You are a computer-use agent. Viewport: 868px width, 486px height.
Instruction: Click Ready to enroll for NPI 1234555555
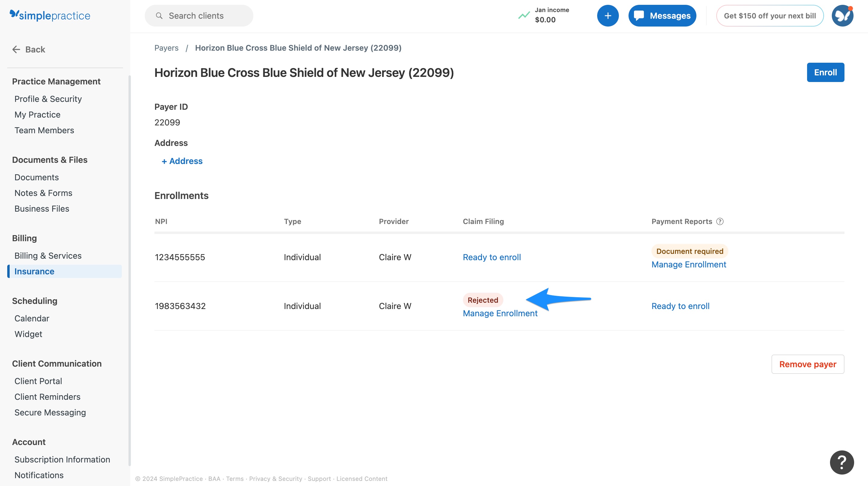(x=492, y=257)
